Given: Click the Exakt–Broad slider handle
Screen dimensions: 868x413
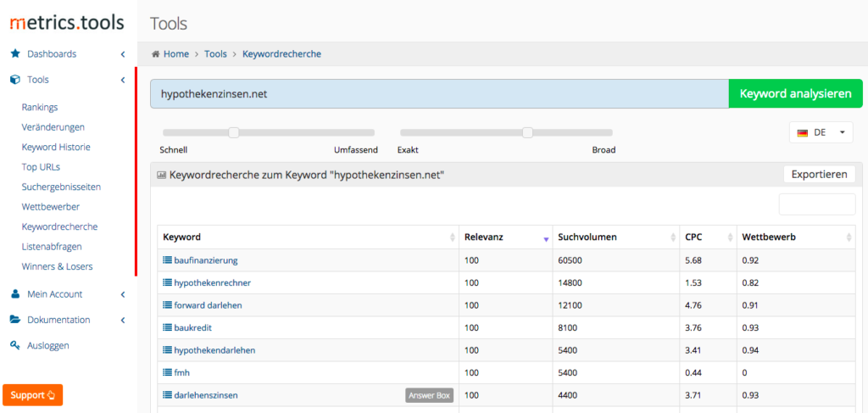Looking at the screenshot, I should pyautogui.click(x=527, y=132).
